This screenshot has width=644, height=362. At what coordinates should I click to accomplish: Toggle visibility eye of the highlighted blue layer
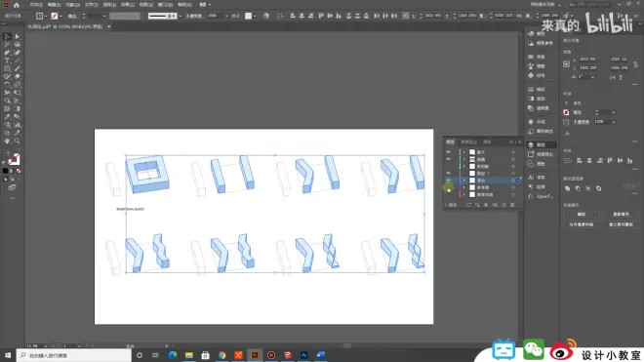pos(448,181)
